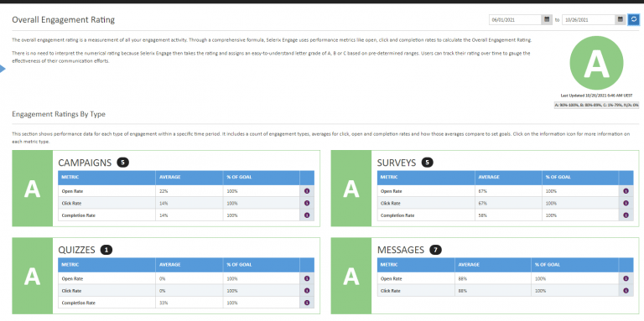Open info icon for Surveys Completion Rate
This screenshot has width=644, height=321.
point(626,215)
